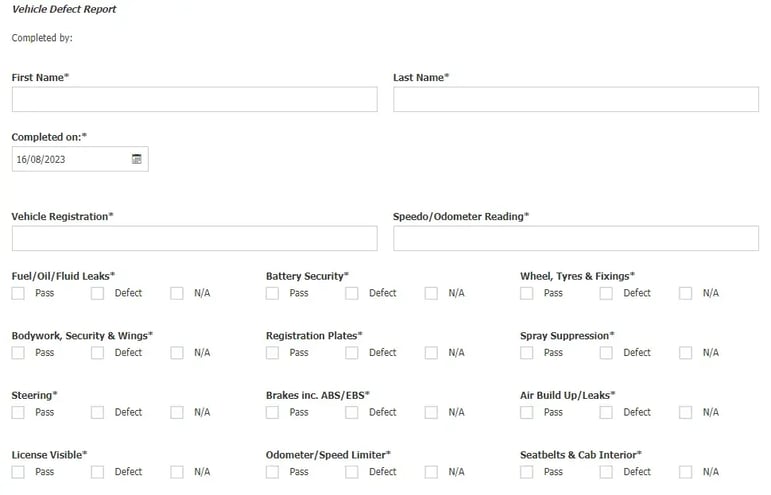This screenshot has height=495, width=771.
Task: Check Pass for Wheel, Tyres & Fixings
Action: 527,293
